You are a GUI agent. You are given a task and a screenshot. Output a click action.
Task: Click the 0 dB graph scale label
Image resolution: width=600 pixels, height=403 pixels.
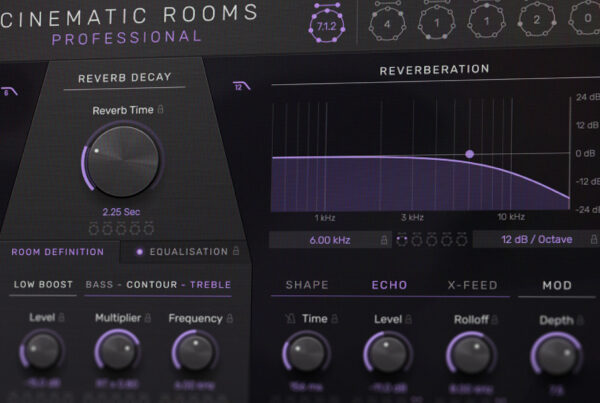tap(585, 153)
